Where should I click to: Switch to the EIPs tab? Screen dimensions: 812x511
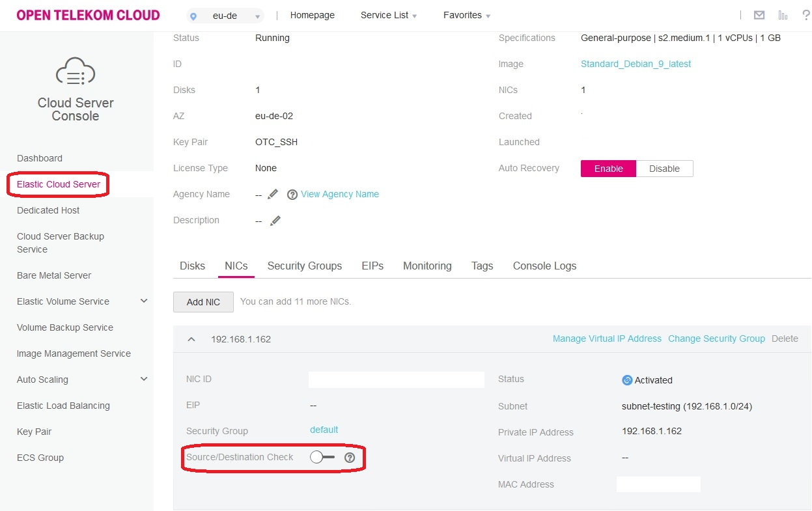[372, 266]
